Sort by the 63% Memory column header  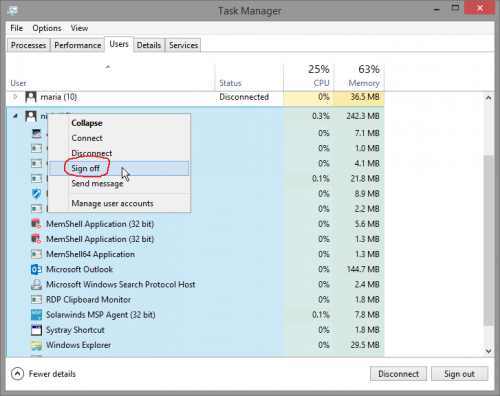[359, 77]
